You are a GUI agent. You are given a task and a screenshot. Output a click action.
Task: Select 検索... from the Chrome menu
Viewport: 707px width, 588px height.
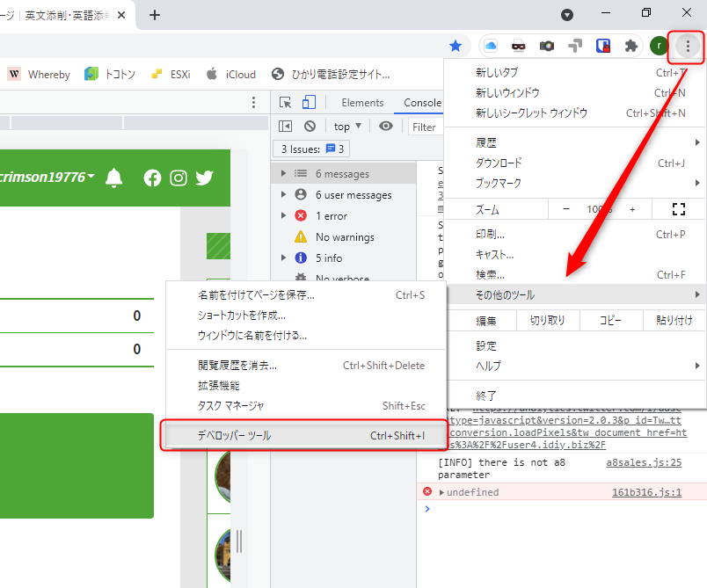[575, 275]
